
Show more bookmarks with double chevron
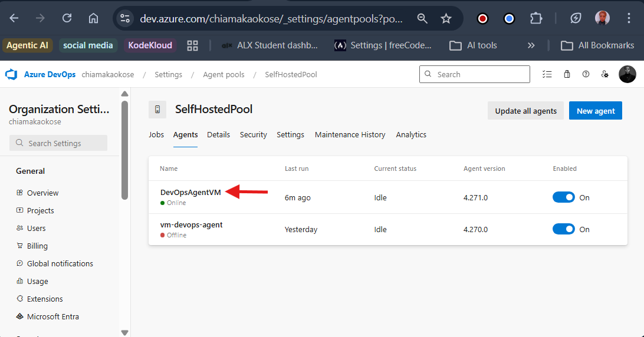pyautogui.click(x=531, y=45)
